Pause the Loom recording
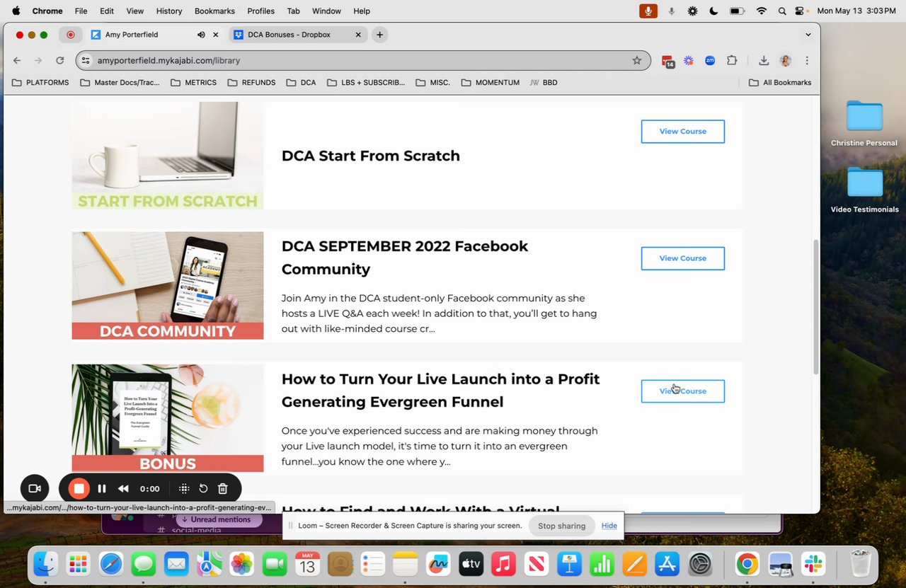906x588 pixels. [102, 489]
